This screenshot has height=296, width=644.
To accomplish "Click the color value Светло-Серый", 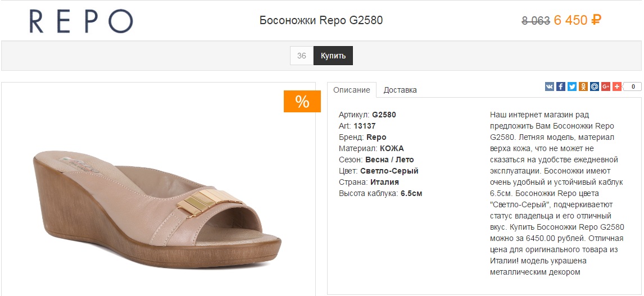I will point(389,171).
